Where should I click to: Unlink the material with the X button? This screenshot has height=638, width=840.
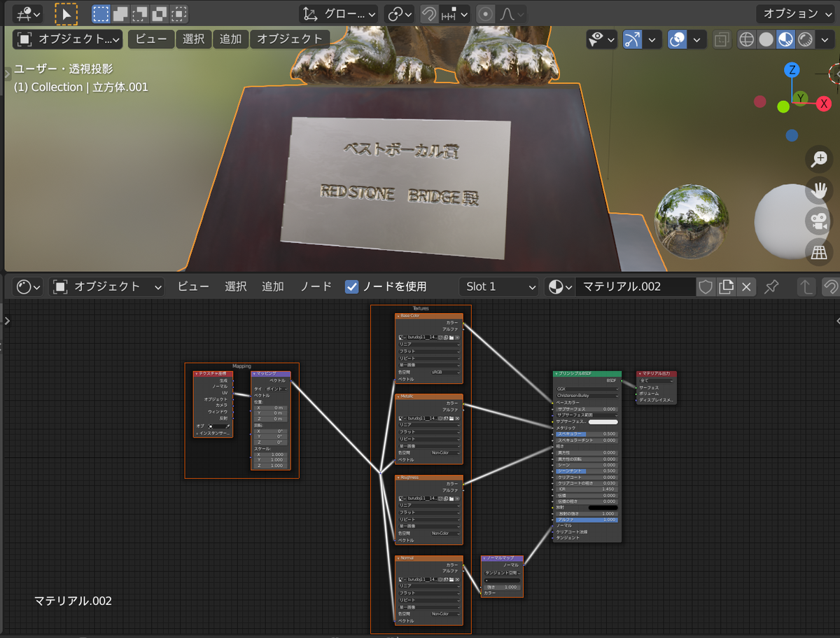(x=746, y=286)
